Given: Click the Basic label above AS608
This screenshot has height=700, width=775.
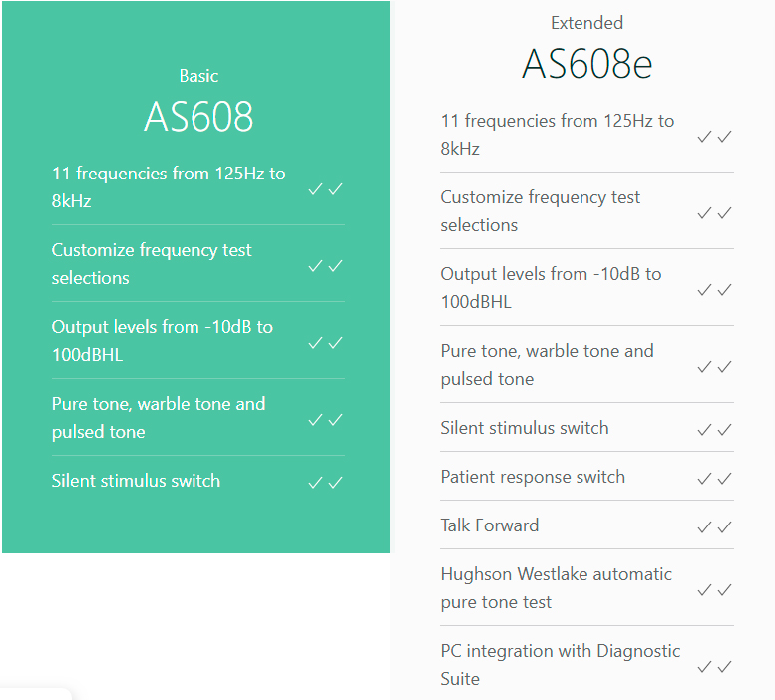Looking at the screenshot, I should pos(198,76).
